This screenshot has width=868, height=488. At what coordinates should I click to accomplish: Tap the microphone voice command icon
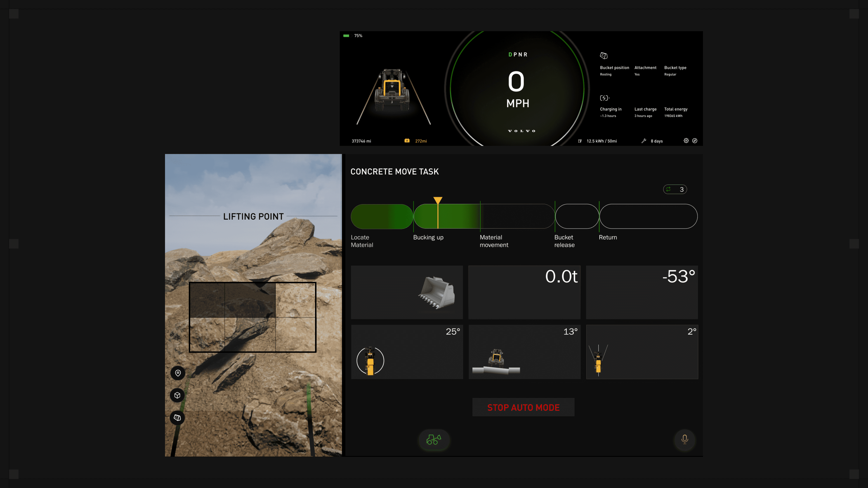tap(684, 439)
